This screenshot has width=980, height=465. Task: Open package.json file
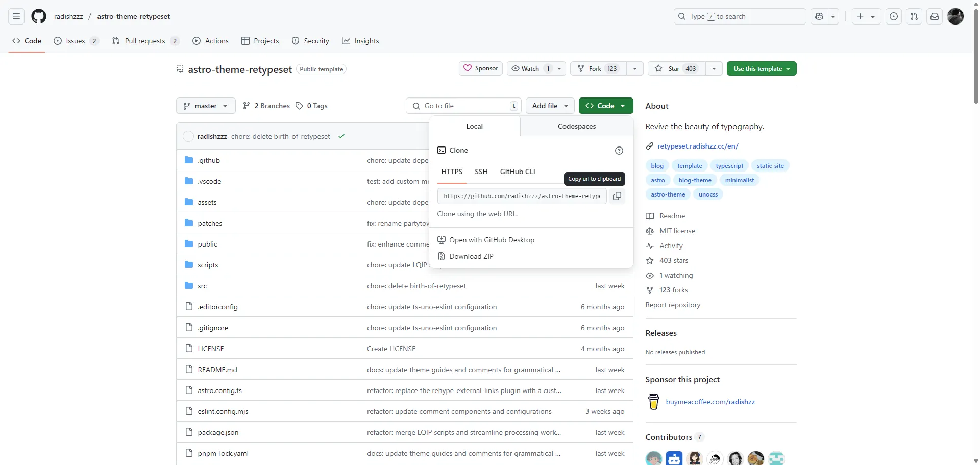coord(218,432)
